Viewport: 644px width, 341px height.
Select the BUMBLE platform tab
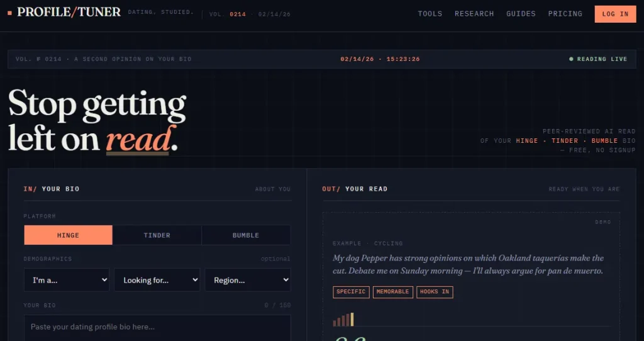point(246,235)
